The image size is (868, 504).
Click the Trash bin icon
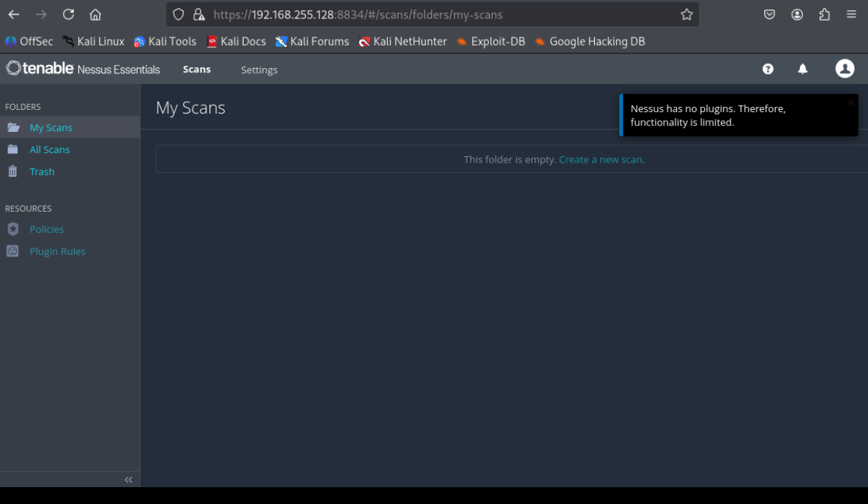click(12, 171)
